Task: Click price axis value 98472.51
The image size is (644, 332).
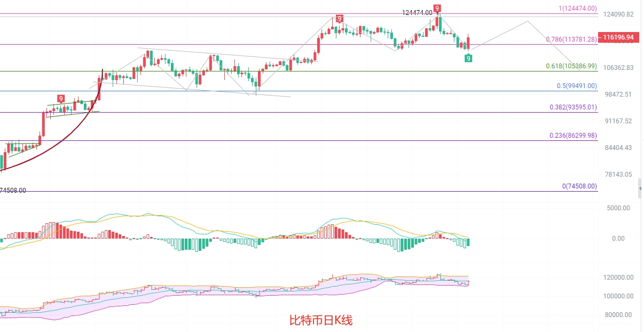Action: pyautogui.click(x=619, y=94)
